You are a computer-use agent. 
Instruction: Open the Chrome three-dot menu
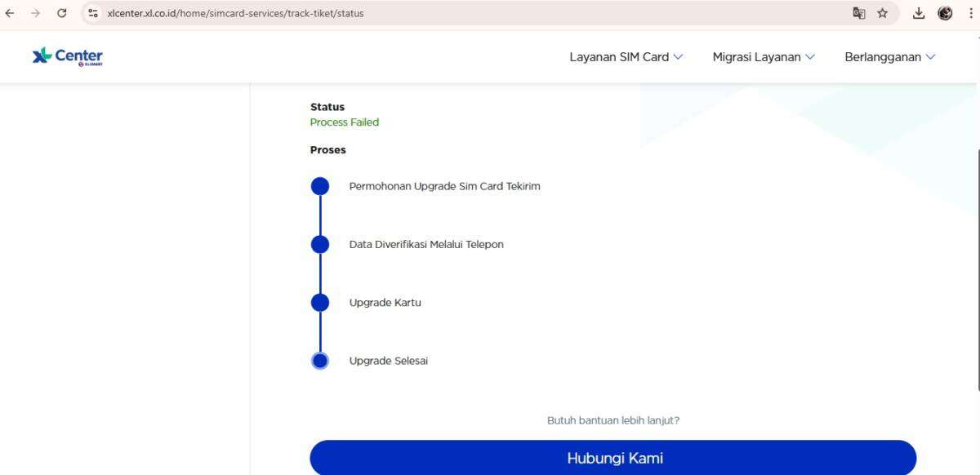click(x=970, y=13)
